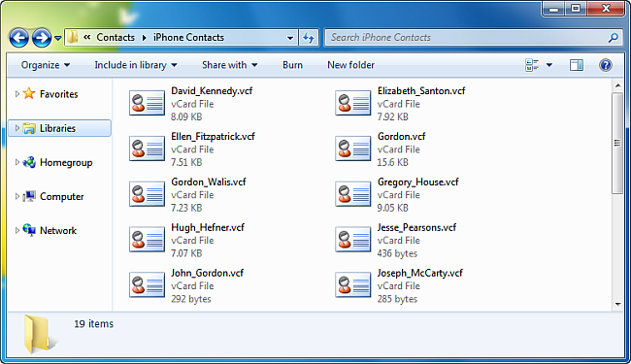Open the view options dropdown arrow
Viewport: 631px width, 364px height.
coord(549,65)
